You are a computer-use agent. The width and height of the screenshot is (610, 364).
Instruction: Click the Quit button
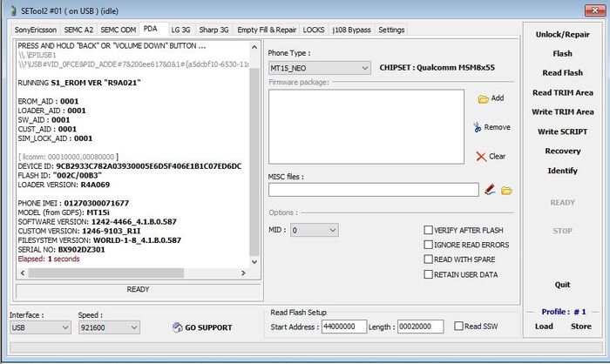[563, 285]
